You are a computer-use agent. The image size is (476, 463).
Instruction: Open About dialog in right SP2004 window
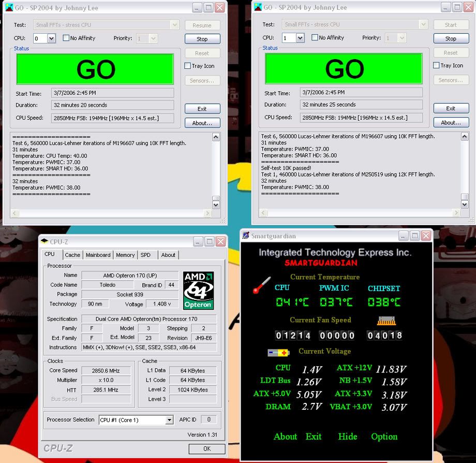coord(451,122)
